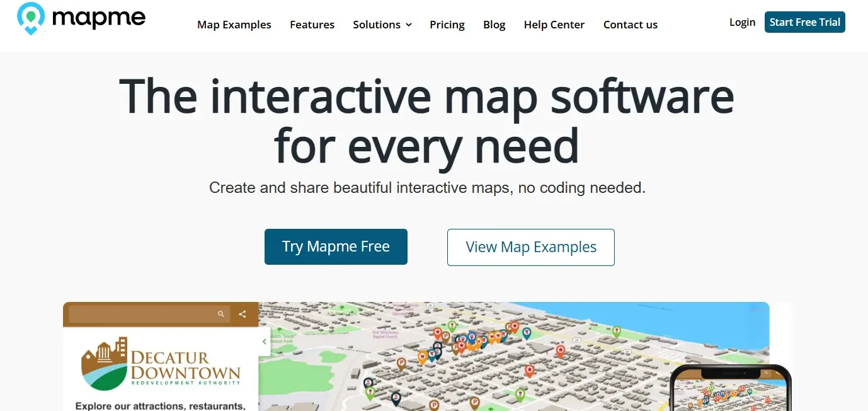Open the Help Center

tap(554, 25)
